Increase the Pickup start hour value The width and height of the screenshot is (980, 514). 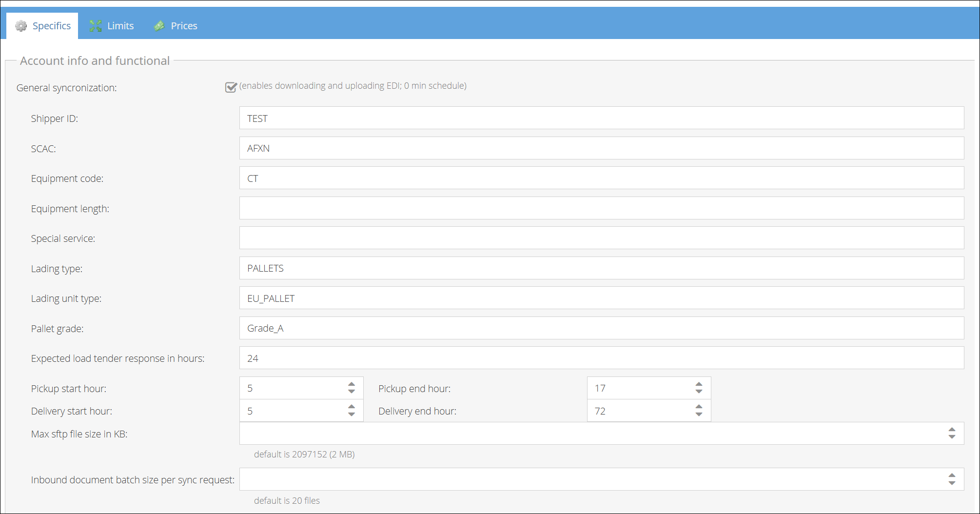click(x=352, y=384)
